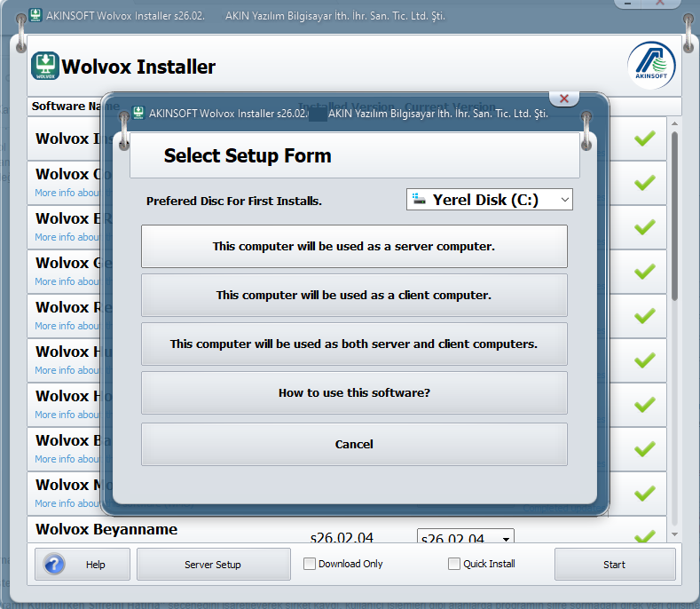Click the topmost green checkmark in software list
Screen dimensions: 700x609
[x=645, y=138]
